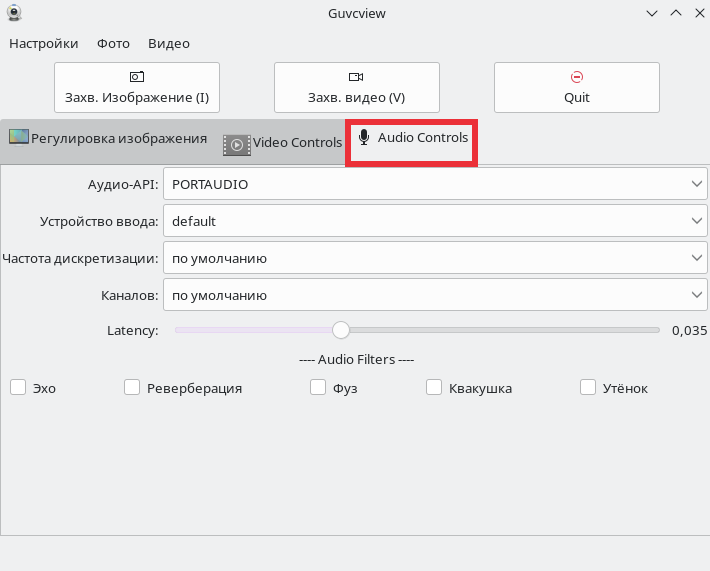Expand the Каналов dropdown
This screenshot has width=710, height=571.
point(435,295)
